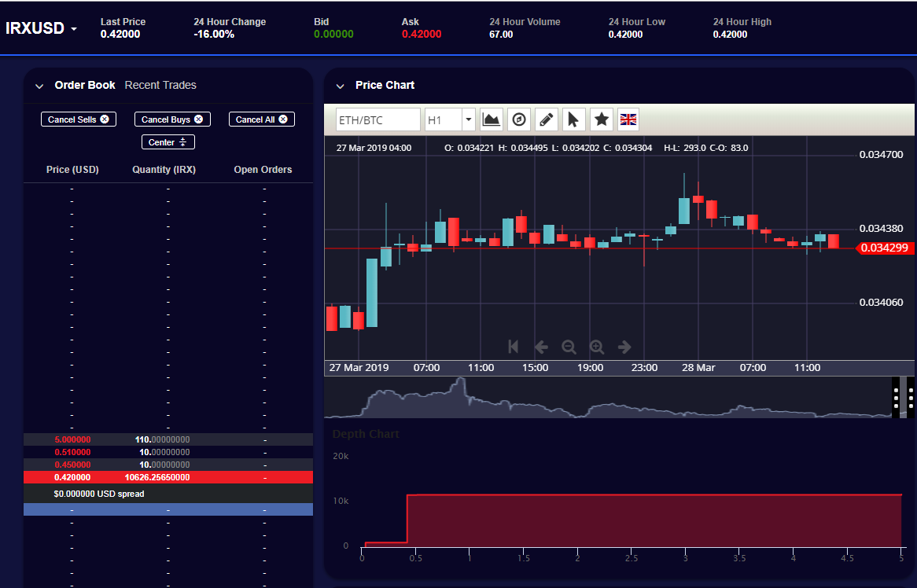Click the star favorites icon

(x=601, y=119)
